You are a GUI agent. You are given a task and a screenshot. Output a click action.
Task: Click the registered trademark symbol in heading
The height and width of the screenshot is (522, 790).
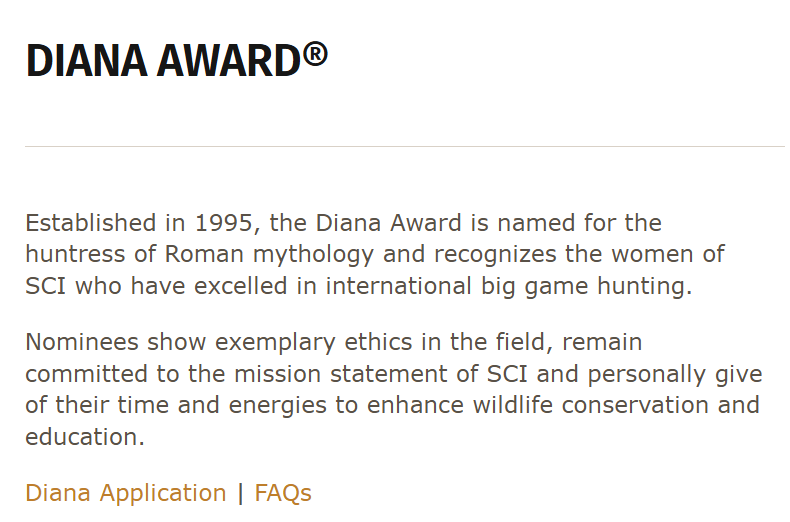pyautogui.click(x=315, y=54)
